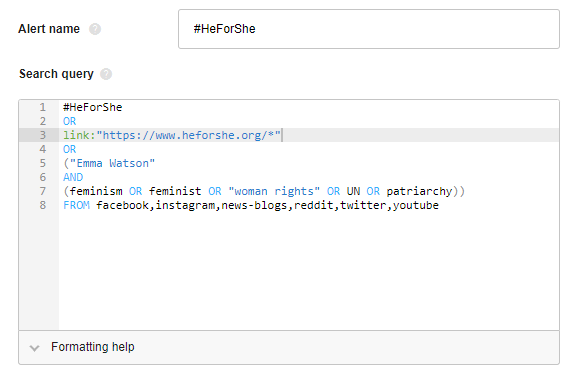The image size is (571, 375).
Task: Expand the Formatting help chevron
Action: (x=35, y=348)
